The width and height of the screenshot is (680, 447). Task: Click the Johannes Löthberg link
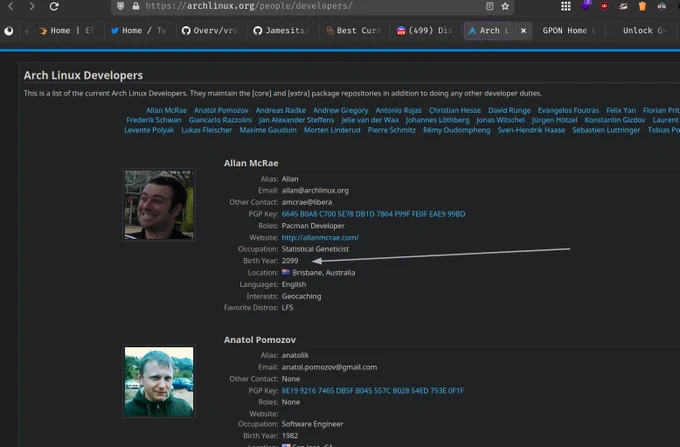pyautogui.click(x=437, y=120)
